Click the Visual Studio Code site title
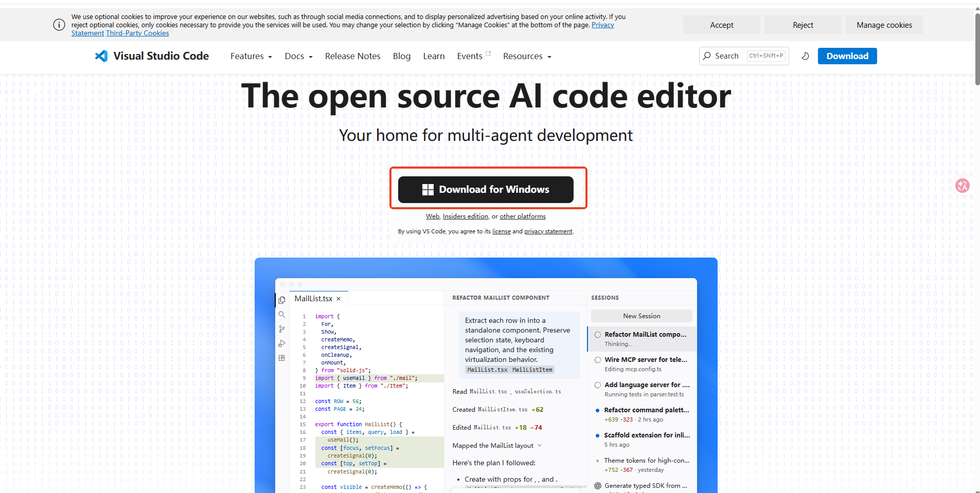Screen dimensions: 980x493 pos(161,56)
